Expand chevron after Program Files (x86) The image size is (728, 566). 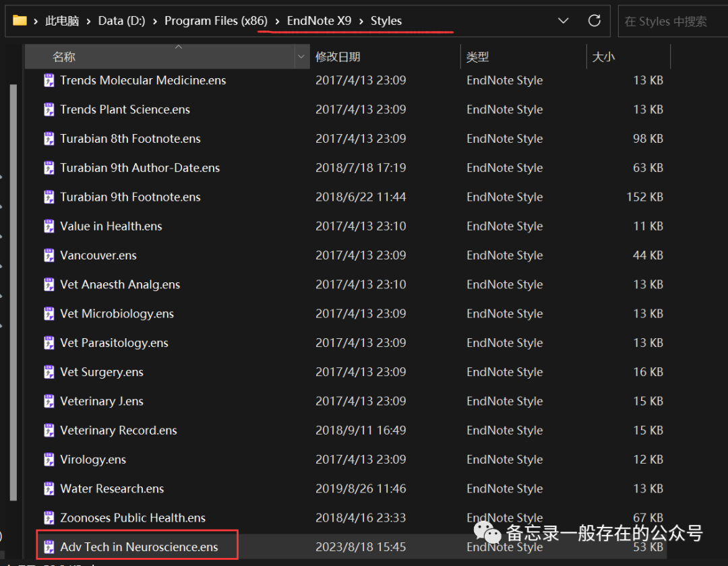[277, 22]
